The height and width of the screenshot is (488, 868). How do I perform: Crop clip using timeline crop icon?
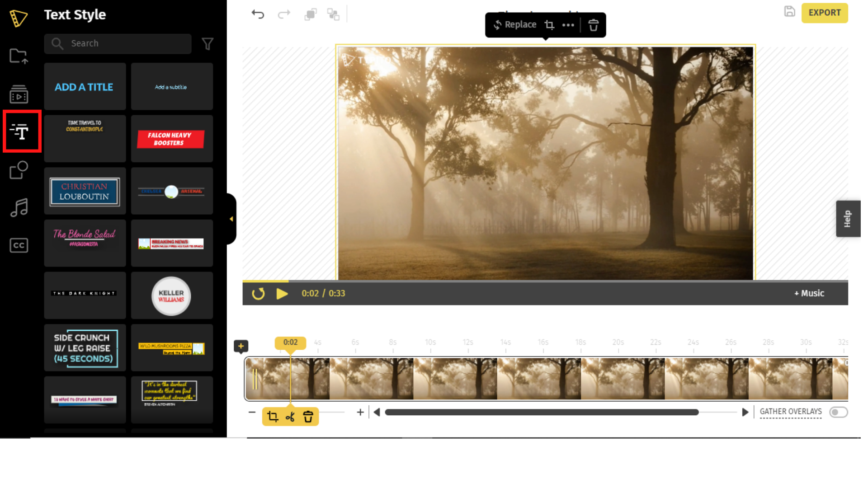tap(273, 417)
